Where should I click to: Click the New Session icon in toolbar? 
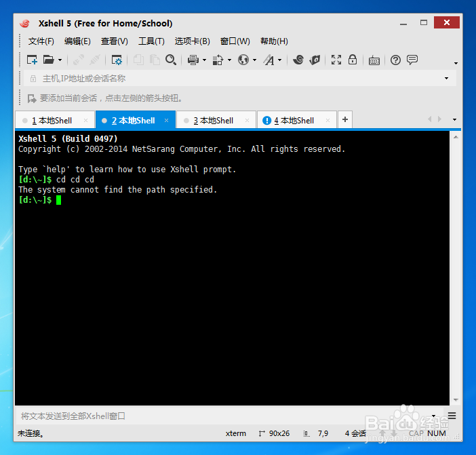pyautogui.click(x=32, y=60)
